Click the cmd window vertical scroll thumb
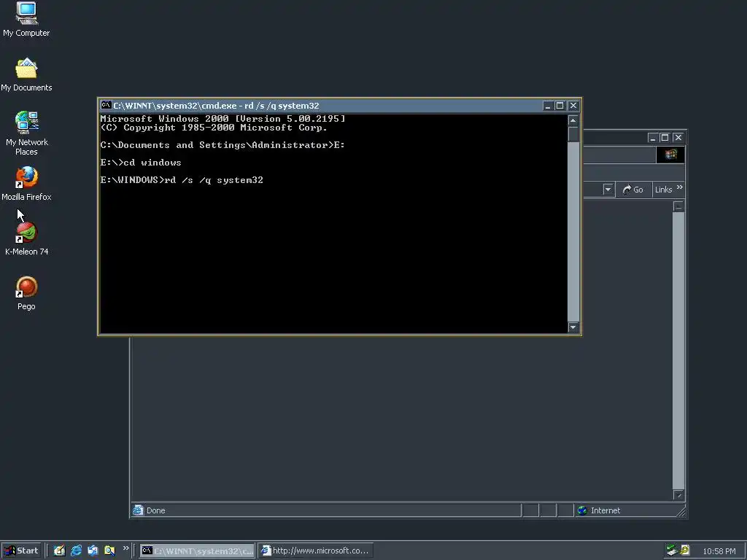 [x=573, y=134]
